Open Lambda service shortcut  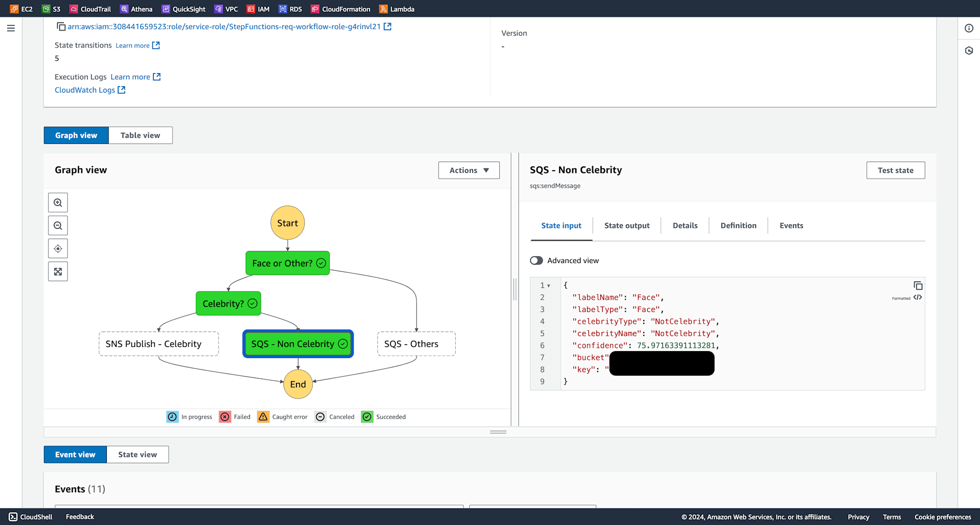(x=397, y=9)
